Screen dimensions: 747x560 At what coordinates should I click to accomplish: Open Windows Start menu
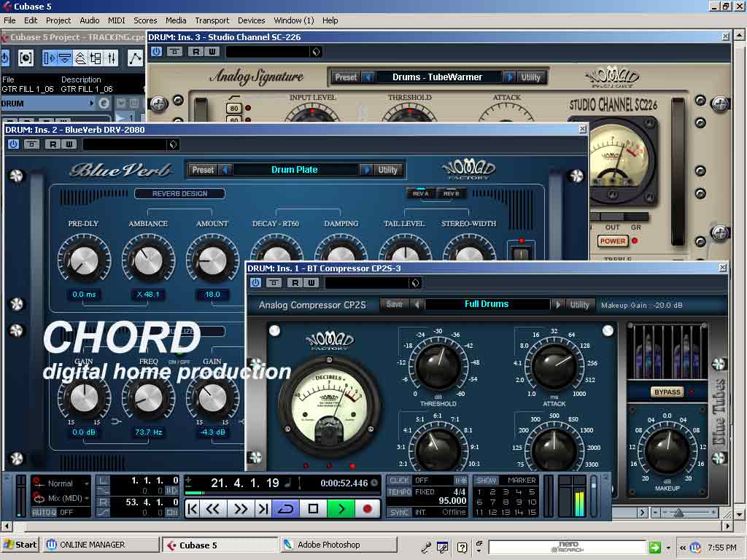click(x=20, y=545)
